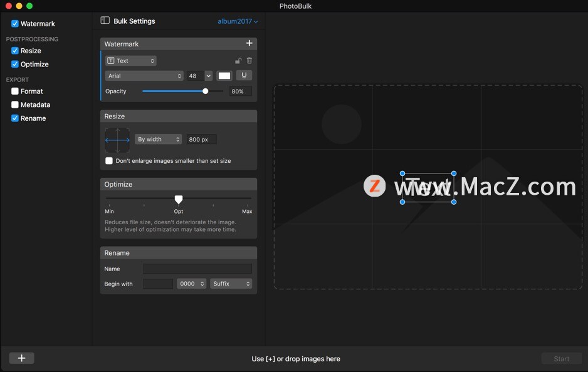Enable the Metadata export option
588x372 pixels.
point(15,105)
